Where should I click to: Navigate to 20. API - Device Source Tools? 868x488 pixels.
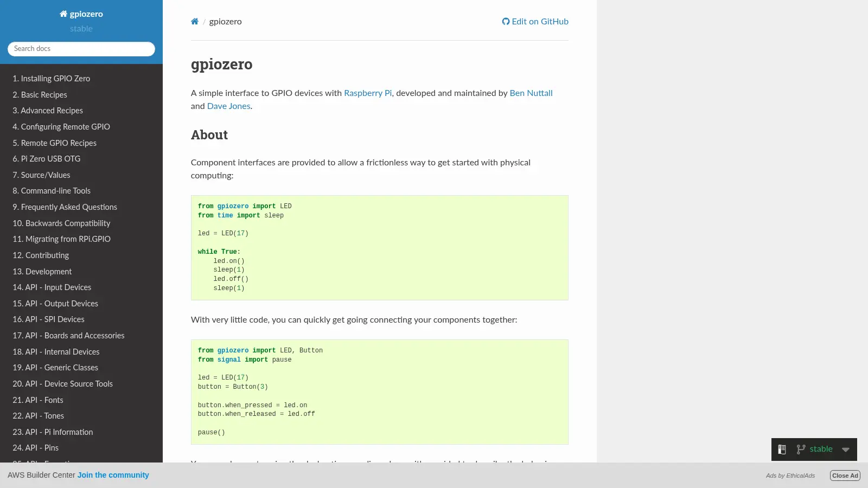click(x=81, y=384)
